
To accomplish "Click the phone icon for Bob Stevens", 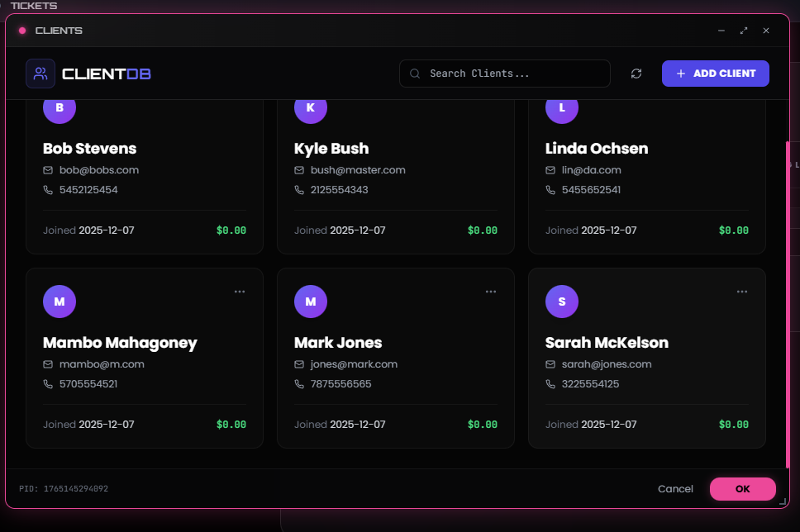I will [48, 190].
